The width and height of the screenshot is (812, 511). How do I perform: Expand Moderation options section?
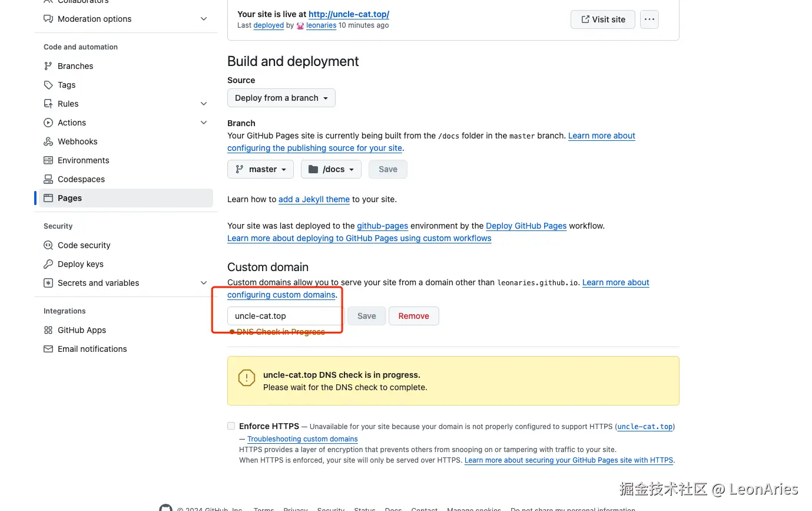pyautogui.click(x=204, y=19)
